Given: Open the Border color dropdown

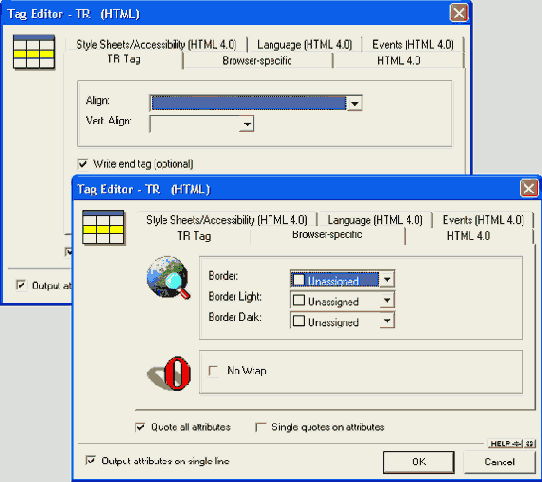Looking at the screenshot, I should pos(387,279).
